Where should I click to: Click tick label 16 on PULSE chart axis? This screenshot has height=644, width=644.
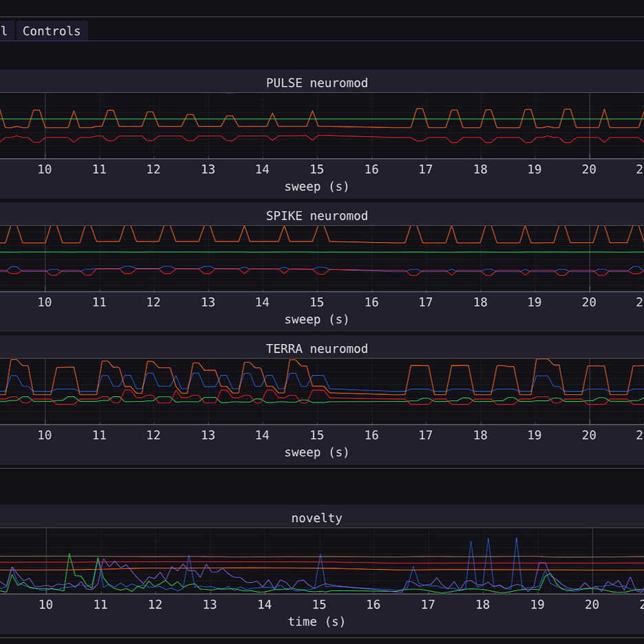(x=372, y=169)
